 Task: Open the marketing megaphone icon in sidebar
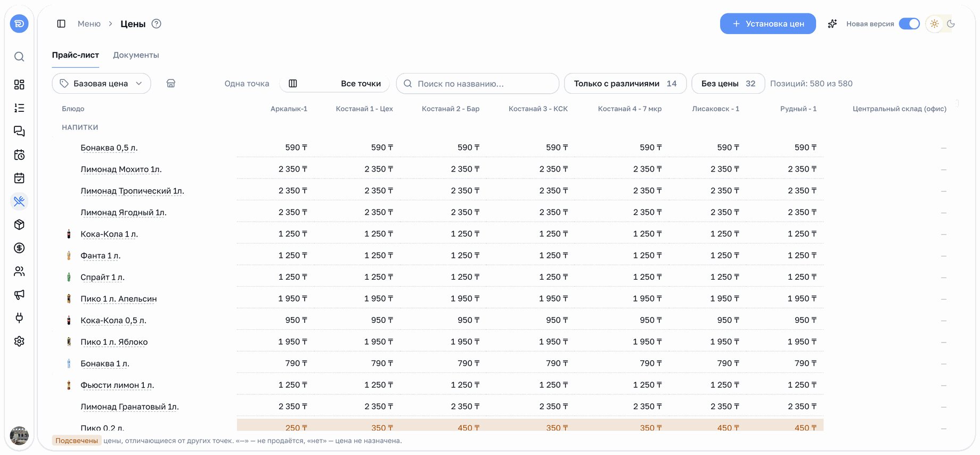(x=19, y=295)
